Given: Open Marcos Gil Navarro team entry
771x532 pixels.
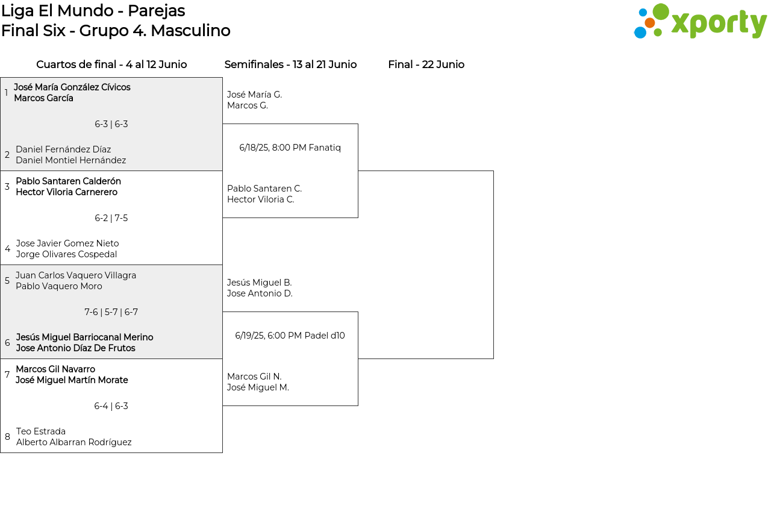Looking at the screenshot, I should point(72,375).
